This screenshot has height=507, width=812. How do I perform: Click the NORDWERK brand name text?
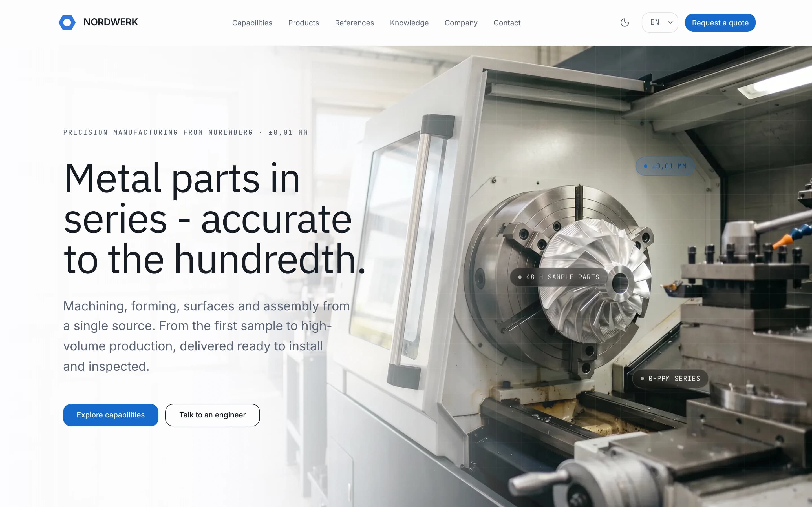click(x=111, y=22)
